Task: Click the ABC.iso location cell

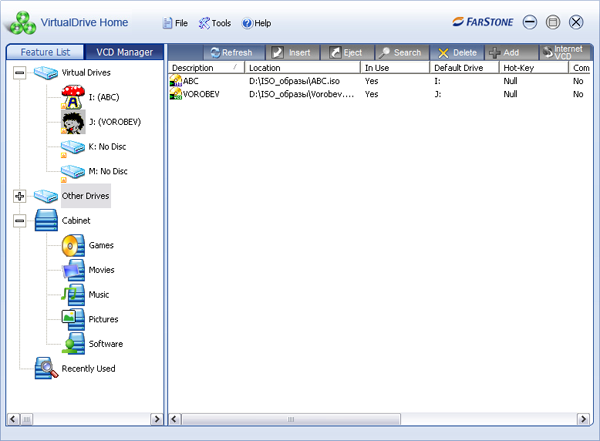Action: (294, 81)
